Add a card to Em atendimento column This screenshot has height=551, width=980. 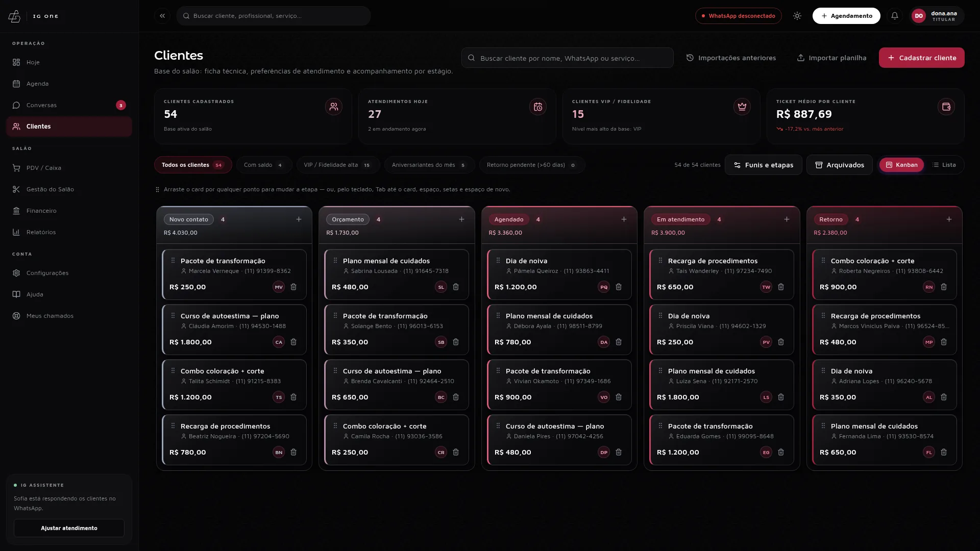[x=787, y=219]
